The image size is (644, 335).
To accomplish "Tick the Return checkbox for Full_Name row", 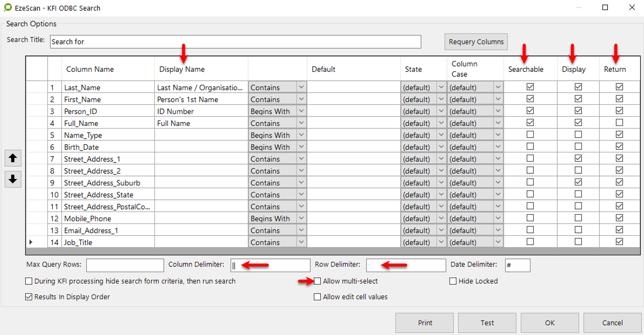I will click(x=619, y=123).
